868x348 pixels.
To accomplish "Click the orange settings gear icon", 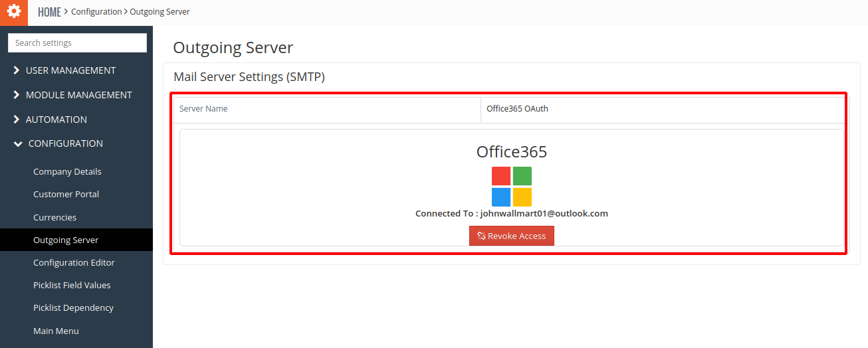I will [14, 12].
